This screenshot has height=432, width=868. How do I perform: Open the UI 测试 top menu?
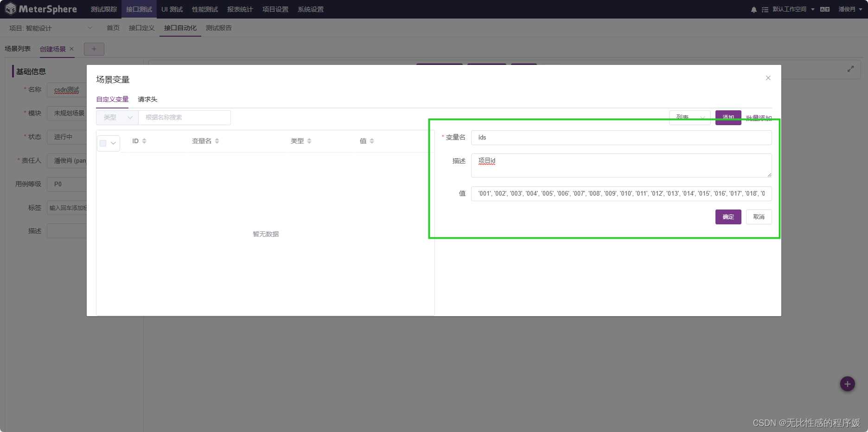point(172,9)
